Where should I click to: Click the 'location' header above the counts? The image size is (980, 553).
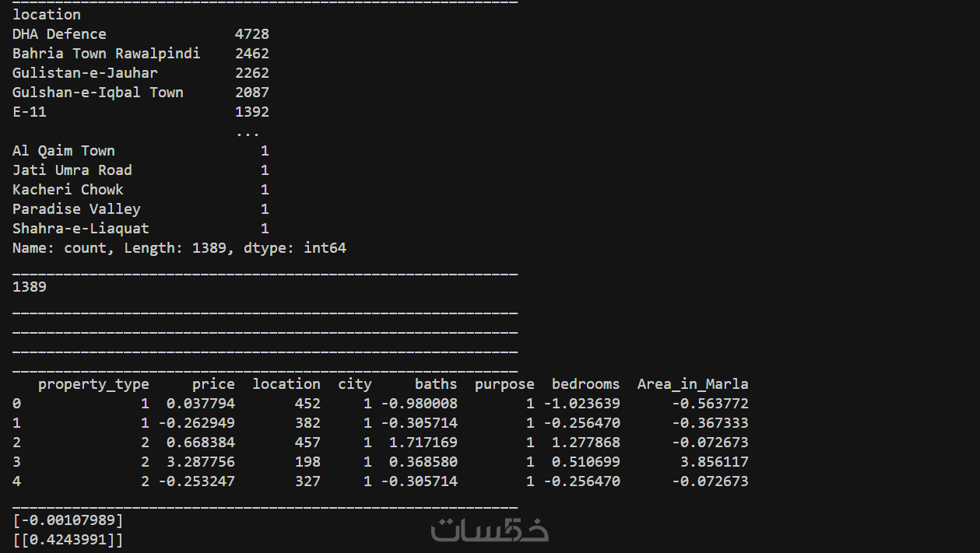(47, 15)
